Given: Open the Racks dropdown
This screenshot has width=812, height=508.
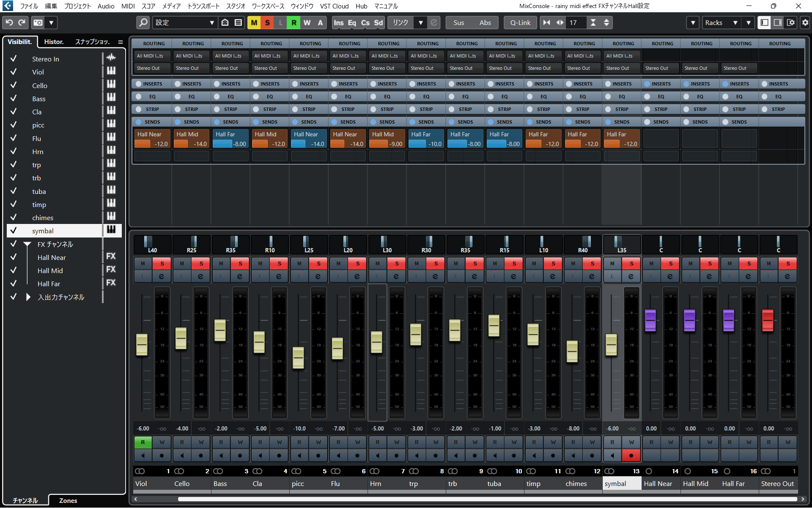Looking at the screenshot, I should (721, 22).
